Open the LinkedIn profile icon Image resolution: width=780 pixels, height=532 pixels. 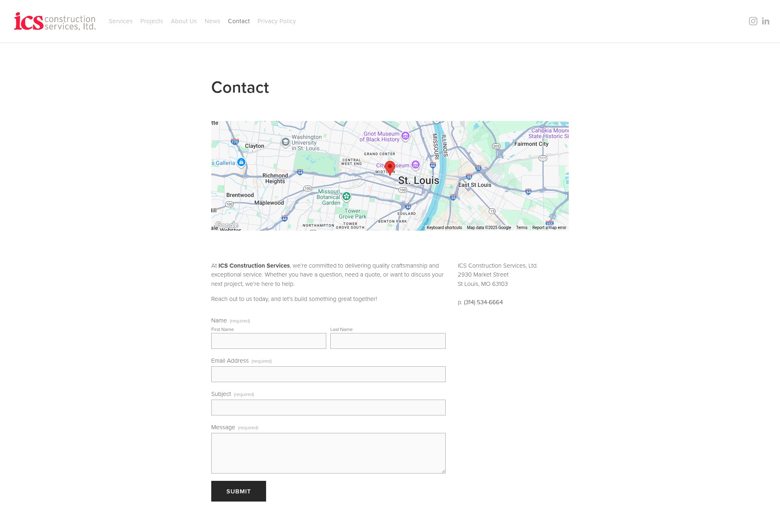click(765, 21)
